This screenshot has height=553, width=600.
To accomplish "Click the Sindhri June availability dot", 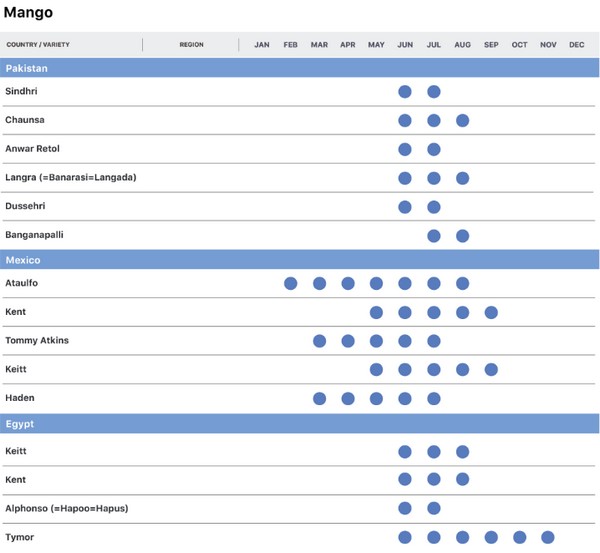I will (405, 92).
